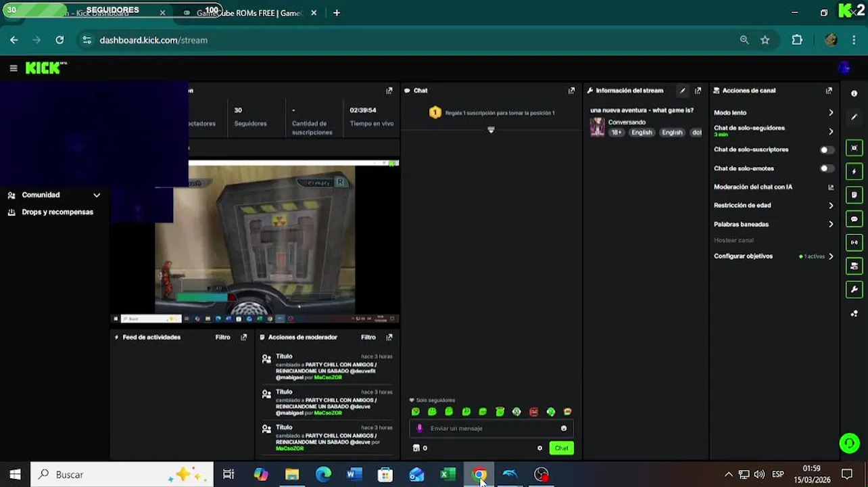Viewport: 868px width, 487px height.
Task: Click the broadcast signal icon in right sidebar
Action: (x=854, y=242)
